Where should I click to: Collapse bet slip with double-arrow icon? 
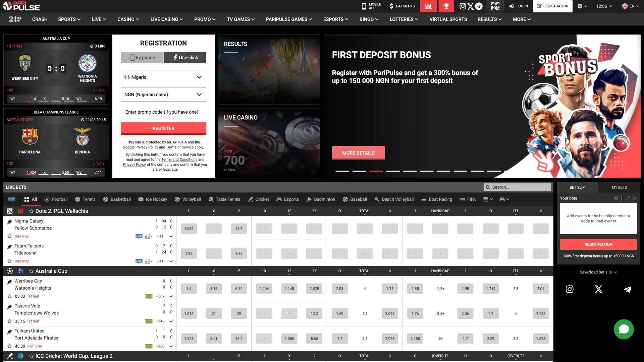[635, 198]
